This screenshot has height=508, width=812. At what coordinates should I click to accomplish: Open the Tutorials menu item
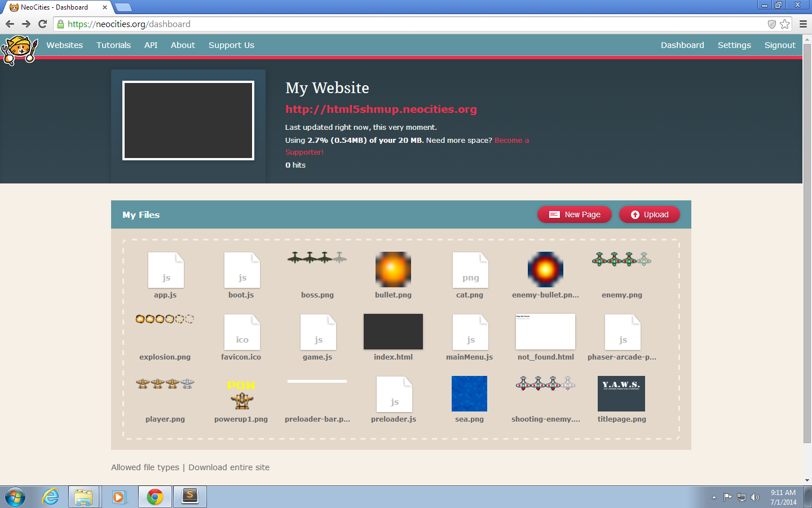(113, 45)
